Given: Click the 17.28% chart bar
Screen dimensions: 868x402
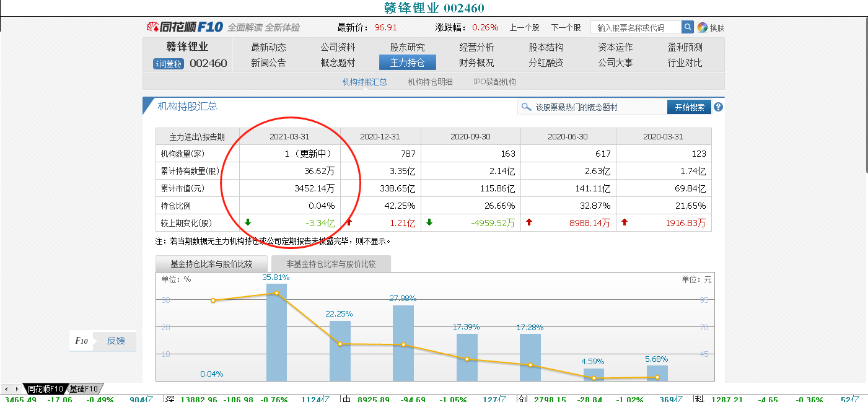Looking at the screenshot, I should pyautogui.click(x=530, y=357).
